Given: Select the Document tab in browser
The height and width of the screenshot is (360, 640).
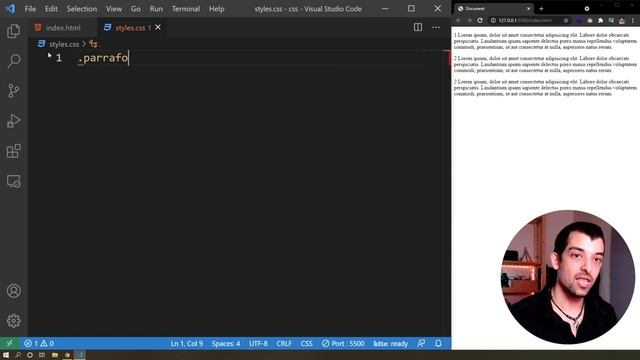Looking at the screenshot, I should pos(494,9).
